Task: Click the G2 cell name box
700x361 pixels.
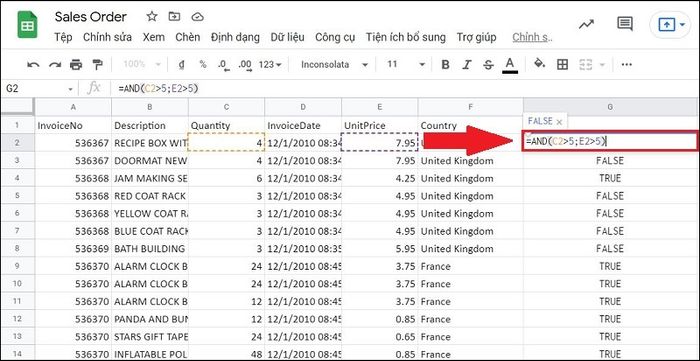Action: pyautogui.click(x=39, y=89)
